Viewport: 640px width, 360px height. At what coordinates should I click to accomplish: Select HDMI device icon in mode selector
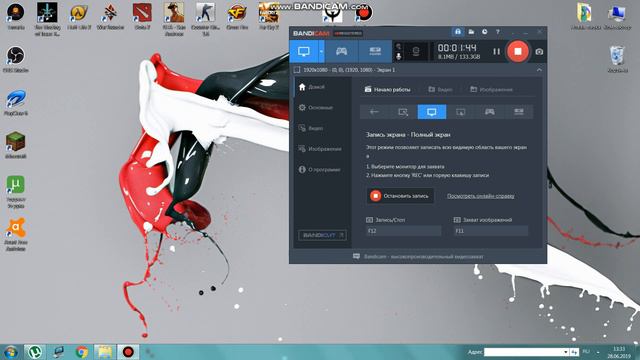pos(518,112)
